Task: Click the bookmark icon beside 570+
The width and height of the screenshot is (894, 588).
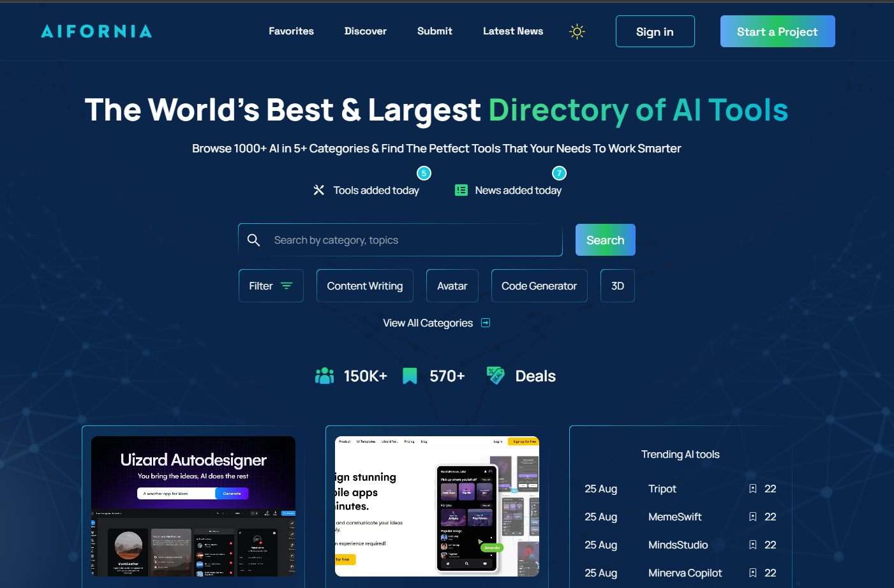Action: click(410, 376)
